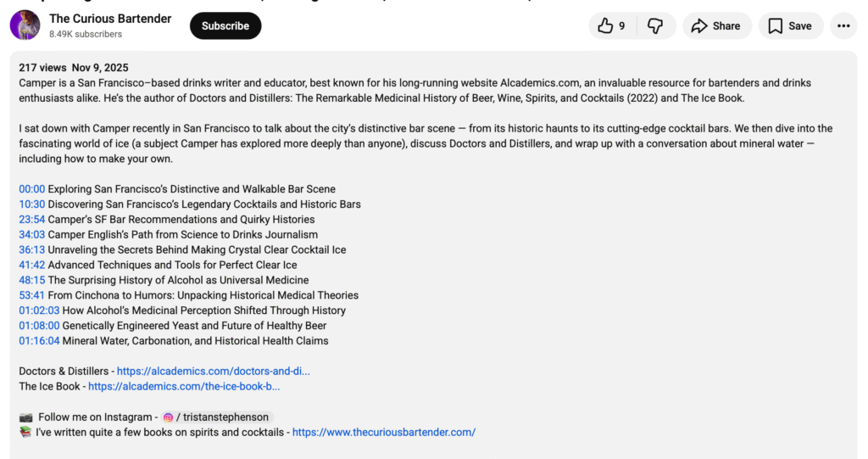
Task: Open the Doctors & Distillers alcademics link
Action: coord(213,372)
